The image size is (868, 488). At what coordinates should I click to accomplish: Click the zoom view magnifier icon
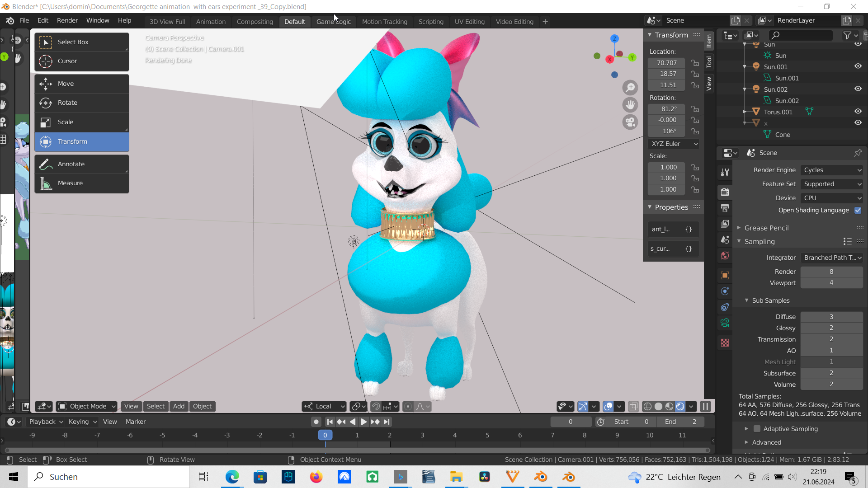pyautogui.click(x=630, y=88)
